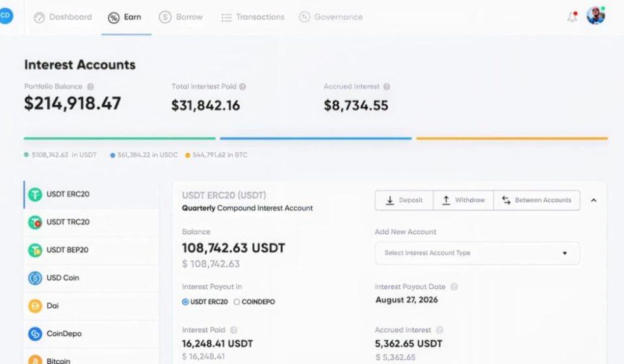This screenshot has width=624, height=364.
Task: Show Portfolio Balance help tooltip
Action: [90, 86]
